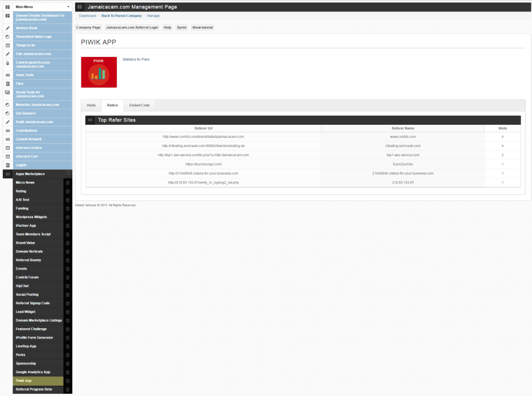Open Get Banners menu item
The height and width of the screenshot is (396, 532).
click(x=42, y=113)
